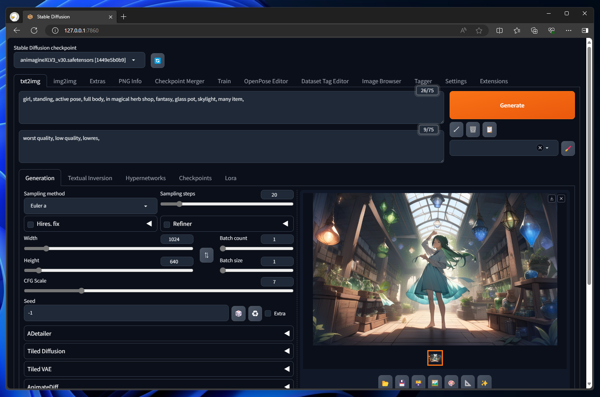This screenshot has width=600, height=397.
Task: Save images to zip archive icon
Action: point(418,382)
